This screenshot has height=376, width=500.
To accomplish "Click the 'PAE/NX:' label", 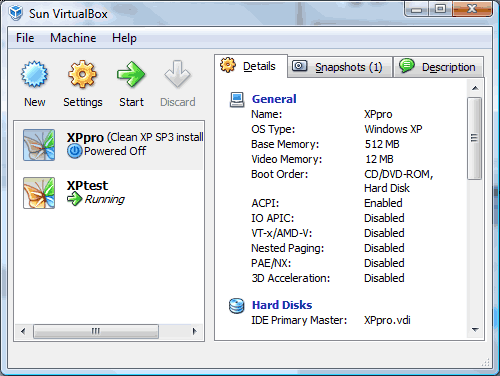I will click(x=271, y=263).
